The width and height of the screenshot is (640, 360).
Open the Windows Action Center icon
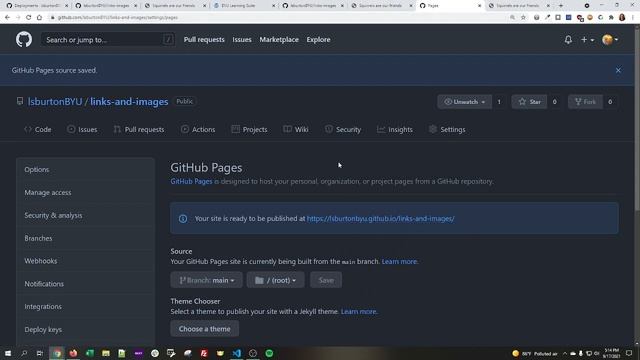click(629, 353)
